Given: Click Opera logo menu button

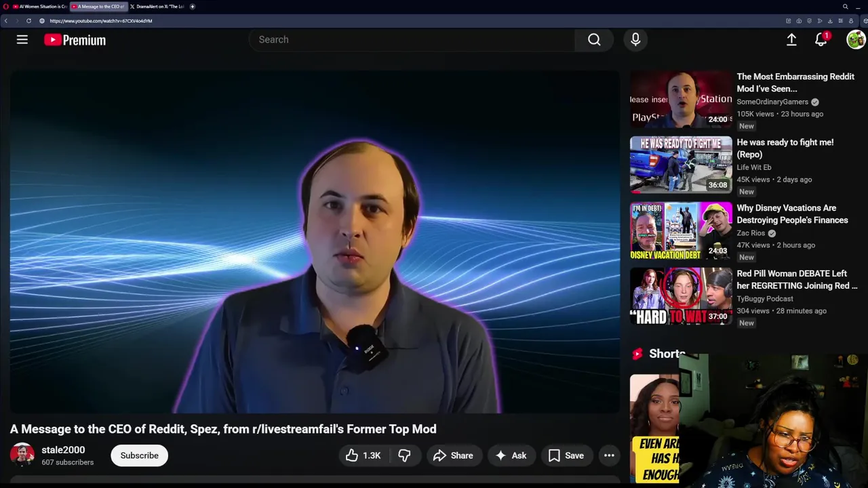Looking at the screenshot, I should point(6,7).
